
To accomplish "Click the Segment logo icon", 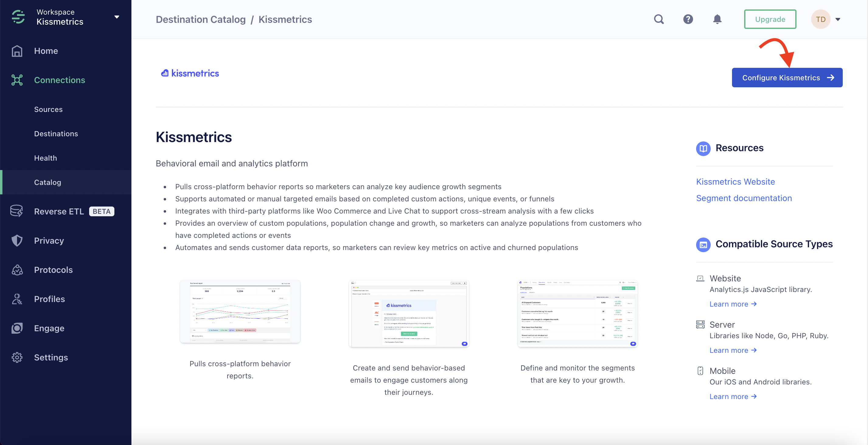I will coord(18,17).
